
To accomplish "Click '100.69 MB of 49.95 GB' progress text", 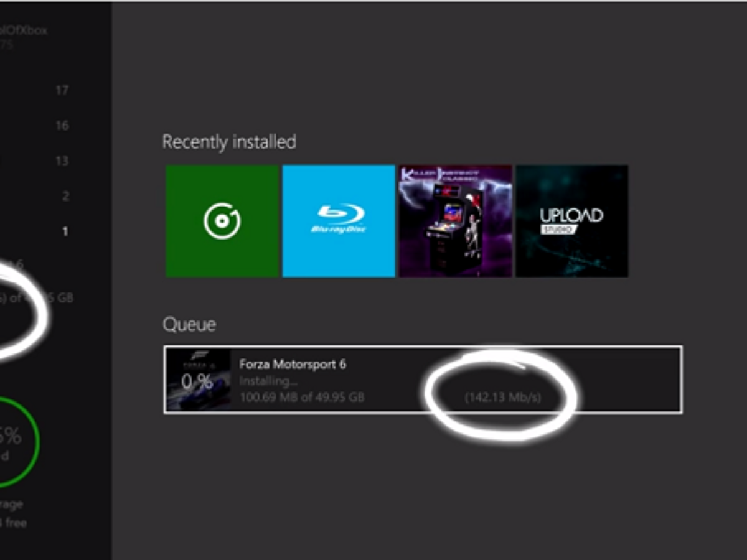I will 302,397.
